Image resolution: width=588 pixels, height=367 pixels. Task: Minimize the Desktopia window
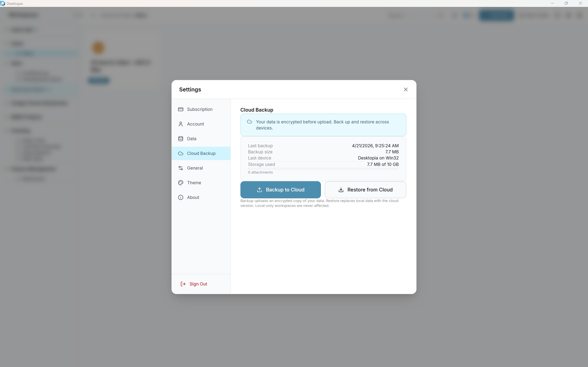552,3
